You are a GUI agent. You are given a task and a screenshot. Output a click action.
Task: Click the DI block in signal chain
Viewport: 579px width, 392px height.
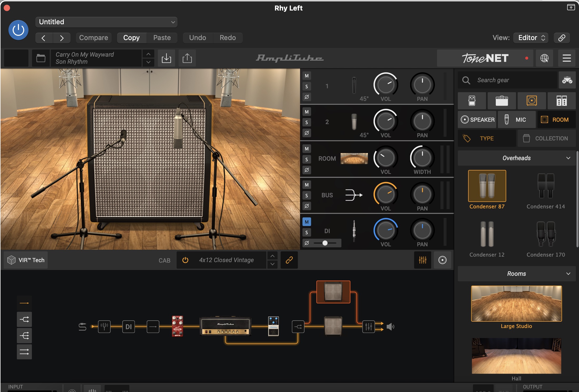(129, 327)
